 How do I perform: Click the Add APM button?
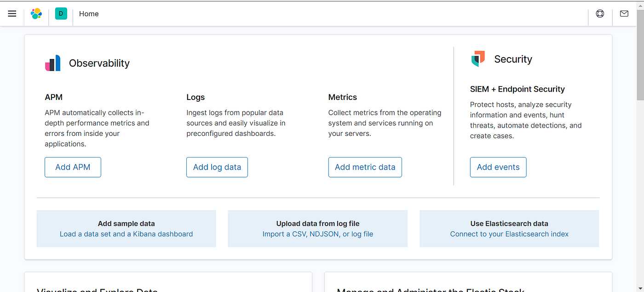coord(73,167)
